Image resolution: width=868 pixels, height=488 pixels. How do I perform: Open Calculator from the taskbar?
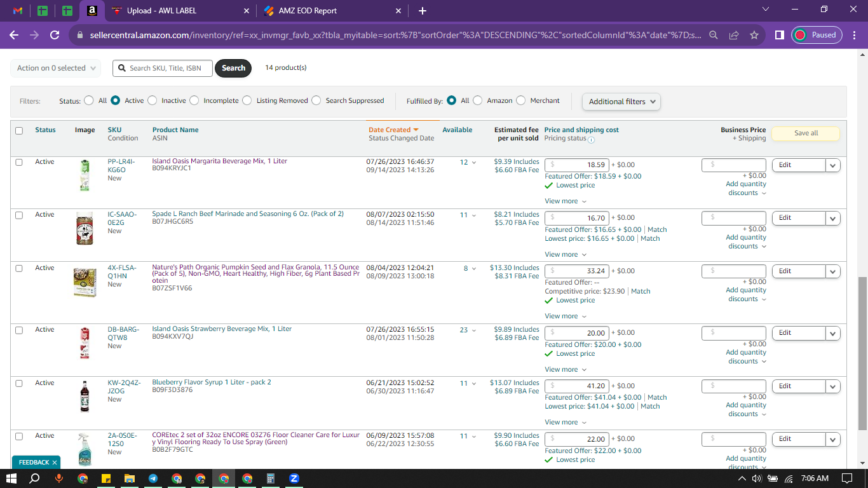[x=271, y=478]
